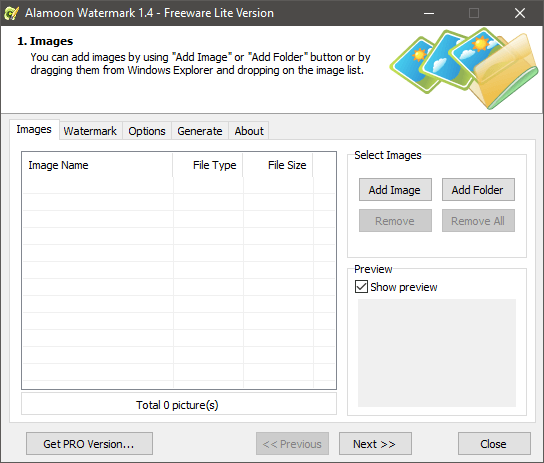Go to next step with Next >>
Image resolution: width=544 pixels, height=463 pixels.
(375, 444)
